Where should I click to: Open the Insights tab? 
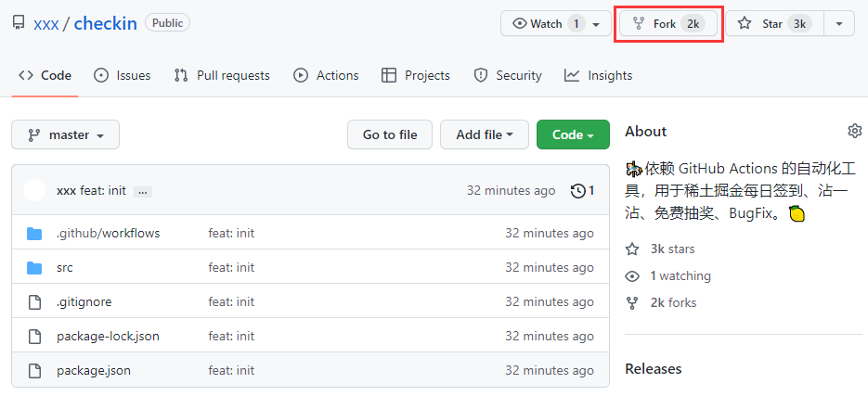coord(599,76)
